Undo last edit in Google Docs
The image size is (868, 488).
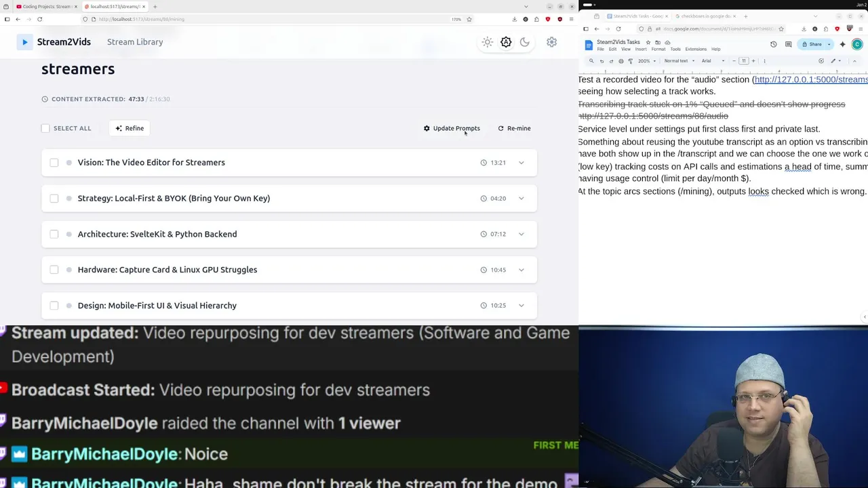point(601,61)
